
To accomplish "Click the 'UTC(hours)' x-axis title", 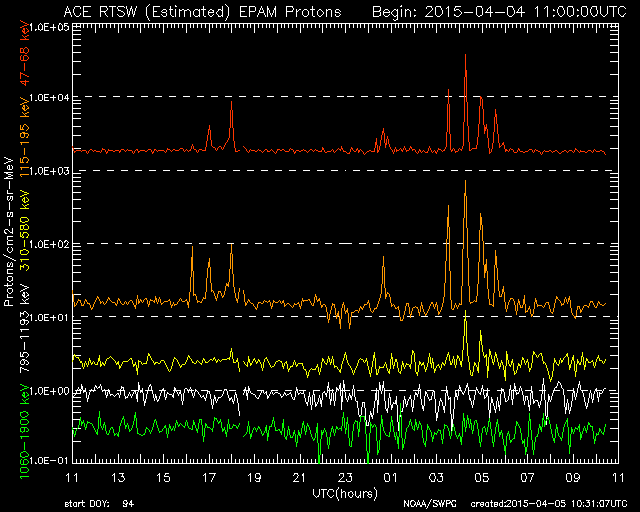I will tap(345, 493).
